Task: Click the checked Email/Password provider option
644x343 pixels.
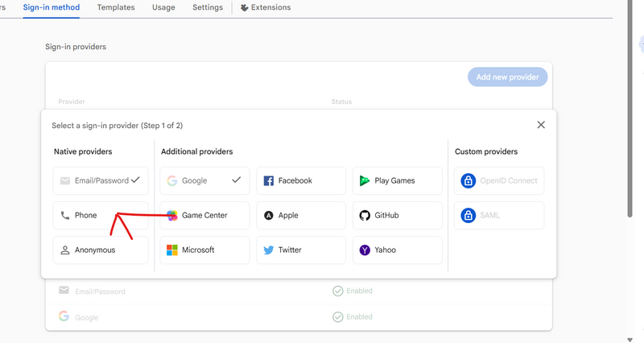Action: click(x=100, y=181)
